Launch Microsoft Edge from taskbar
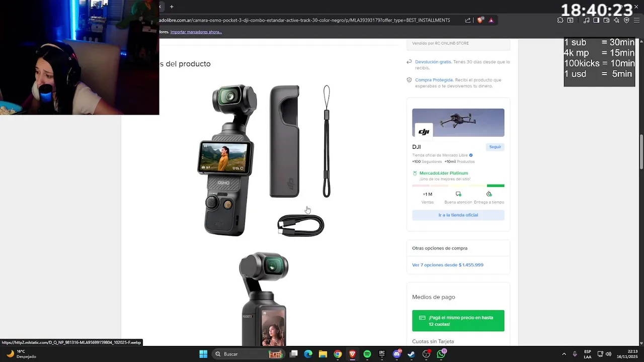 click(308, 354)
